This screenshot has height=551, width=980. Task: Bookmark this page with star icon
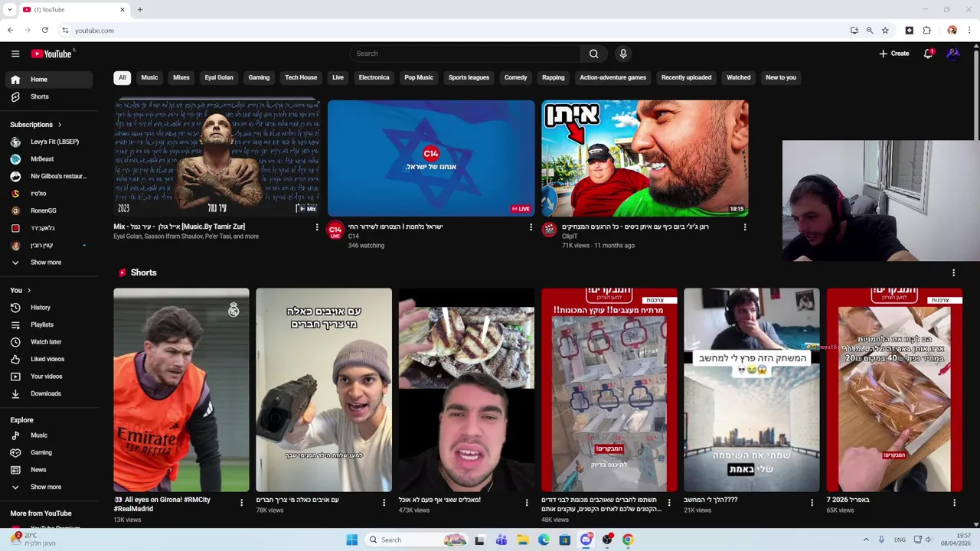click(x=885, y=31)
